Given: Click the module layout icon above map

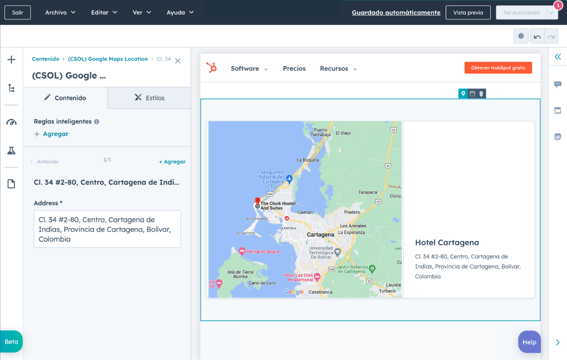Looking at the screenshot, I should (x=472, y=94).
